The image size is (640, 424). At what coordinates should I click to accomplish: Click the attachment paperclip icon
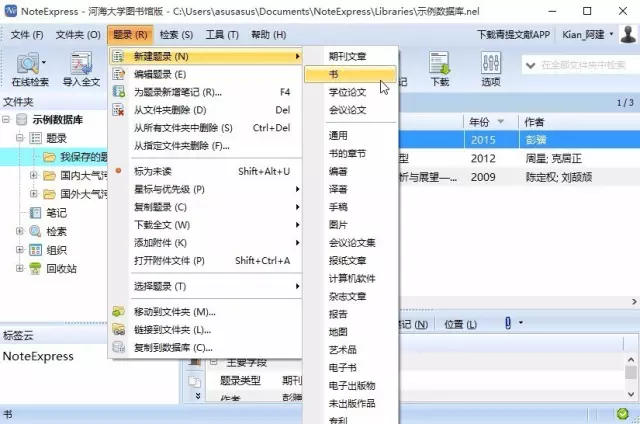(x=508, y=323)
